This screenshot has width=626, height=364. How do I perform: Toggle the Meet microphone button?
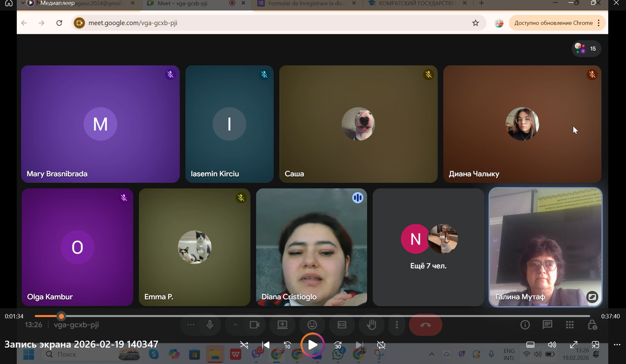[x=210, y=325]
